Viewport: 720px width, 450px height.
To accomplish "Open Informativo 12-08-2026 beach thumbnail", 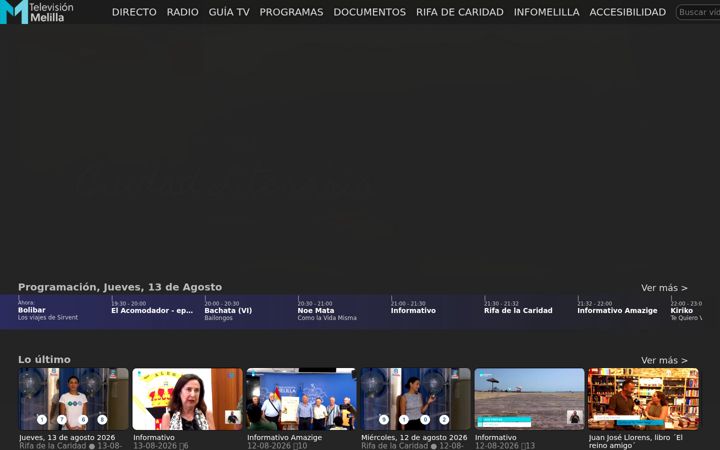I will pos(529,399).
